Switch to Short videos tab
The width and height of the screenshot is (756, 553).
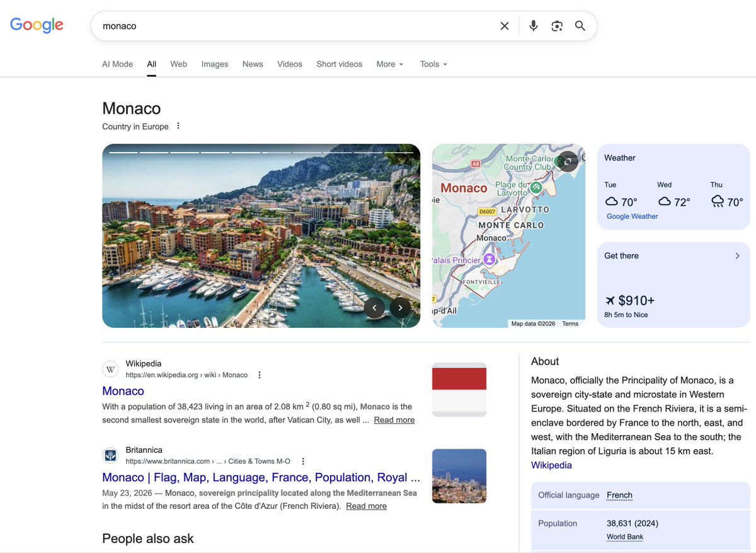[x=340, y=64]
